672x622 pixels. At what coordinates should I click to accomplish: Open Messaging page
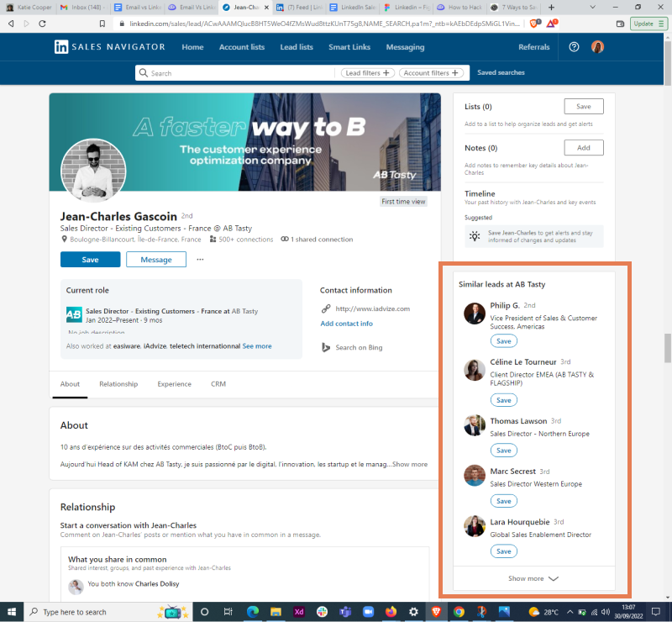[x=405, y=47]
